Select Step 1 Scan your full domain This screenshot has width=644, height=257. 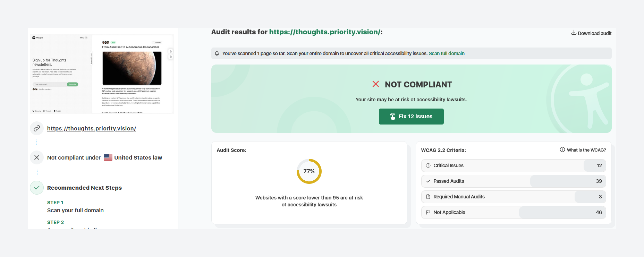click(75, 210)
